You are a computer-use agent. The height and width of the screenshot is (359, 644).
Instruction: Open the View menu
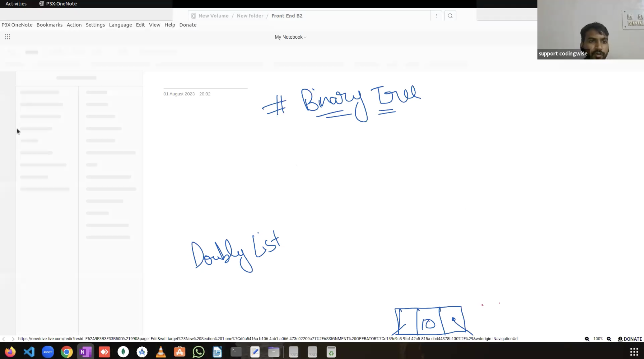point(154,25)
